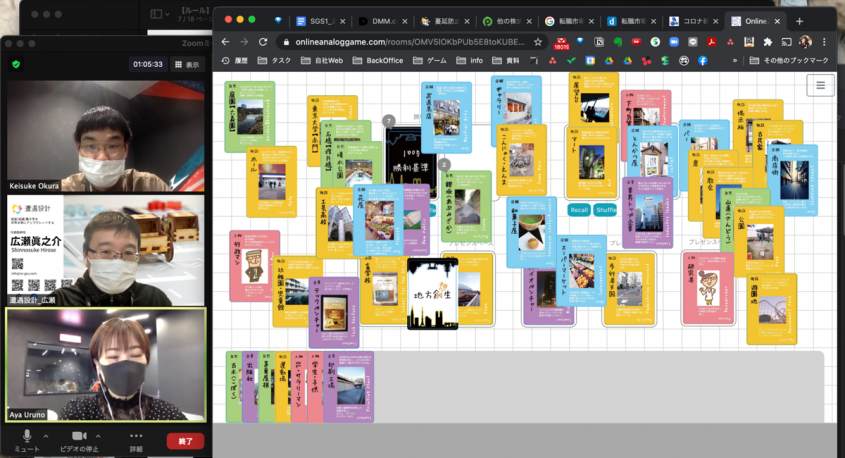Click the hamburger menu in game room
Image resolution: width=845 pixels, height=458 pixels.
point(821,85)
